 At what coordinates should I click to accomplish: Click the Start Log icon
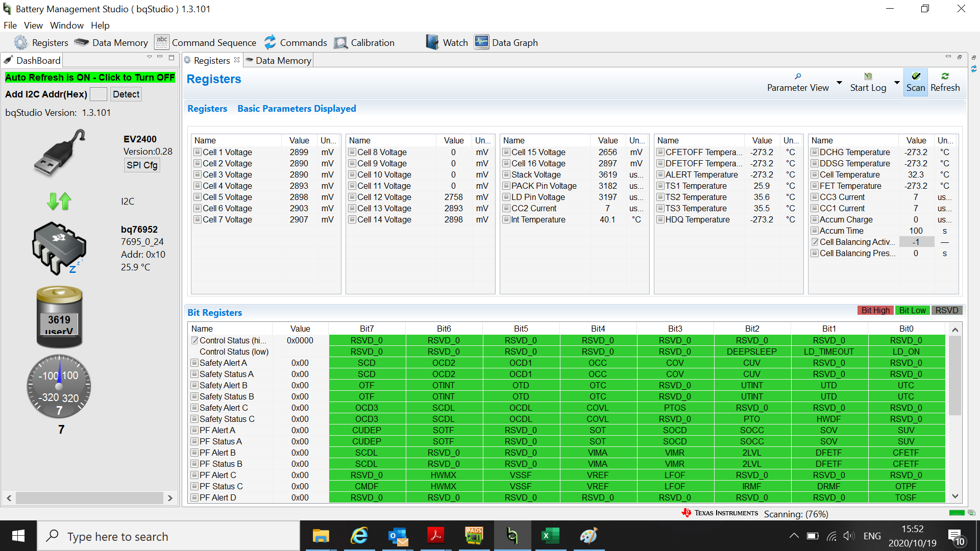pos(868,76)
